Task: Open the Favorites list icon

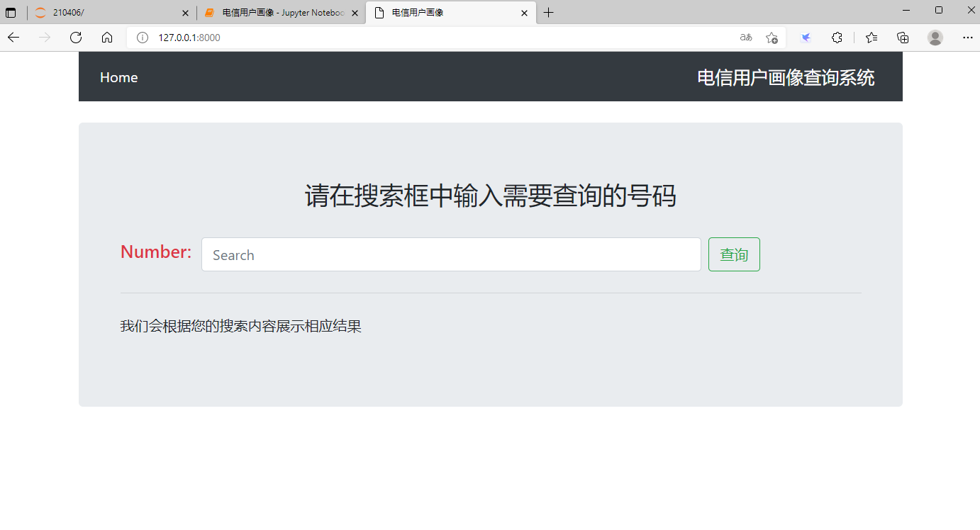Action: [872, 38]
